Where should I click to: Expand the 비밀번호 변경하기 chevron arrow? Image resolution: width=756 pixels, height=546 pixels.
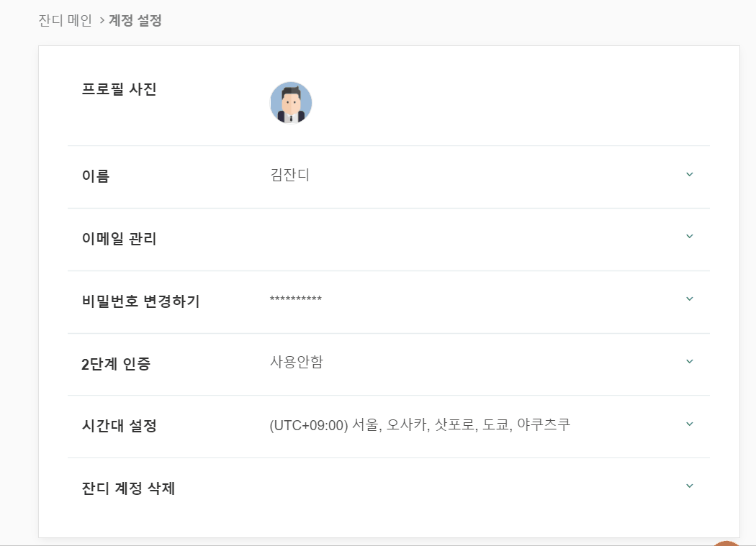tap(689, 299)
